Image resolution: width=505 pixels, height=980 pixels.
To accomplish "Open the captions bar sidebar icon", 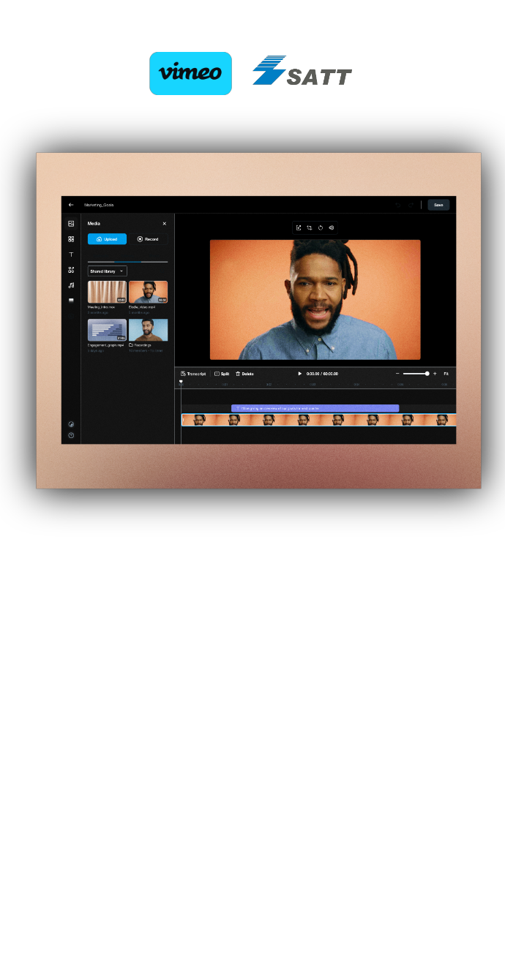I will (71, 300).
